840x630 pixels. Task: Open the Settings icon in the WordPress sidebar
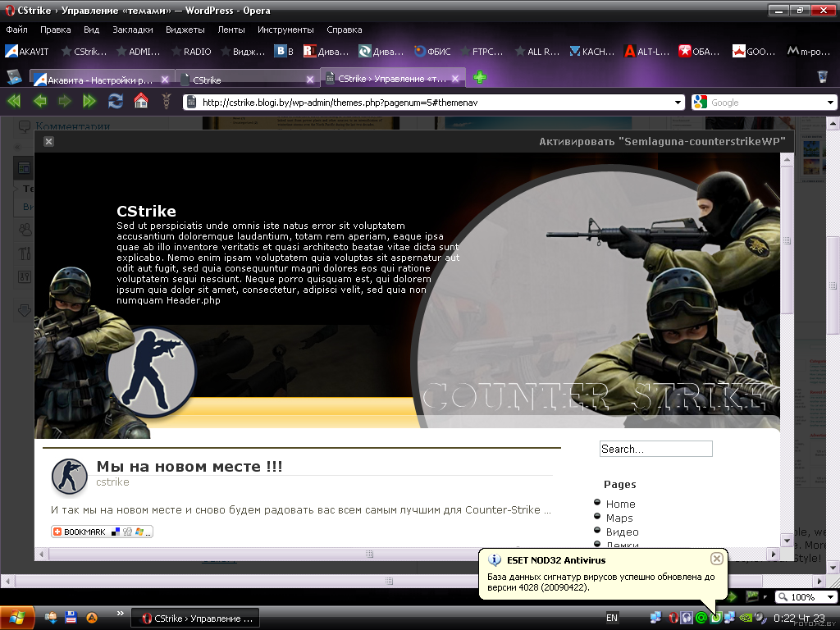click(x=25, y=276)
